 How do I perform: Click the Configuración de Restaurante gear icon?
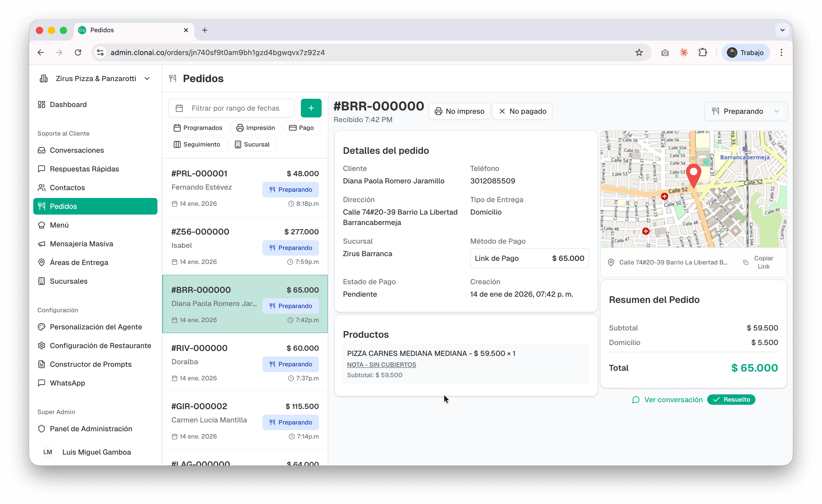(x=41, y=346)
